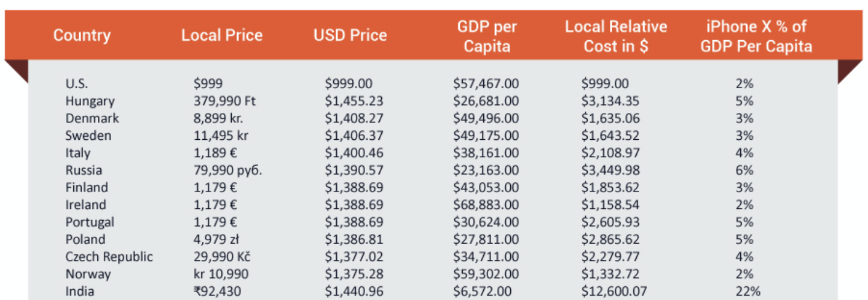
Task: Select the Hungary country row label
Action: [x=90, y=101]
